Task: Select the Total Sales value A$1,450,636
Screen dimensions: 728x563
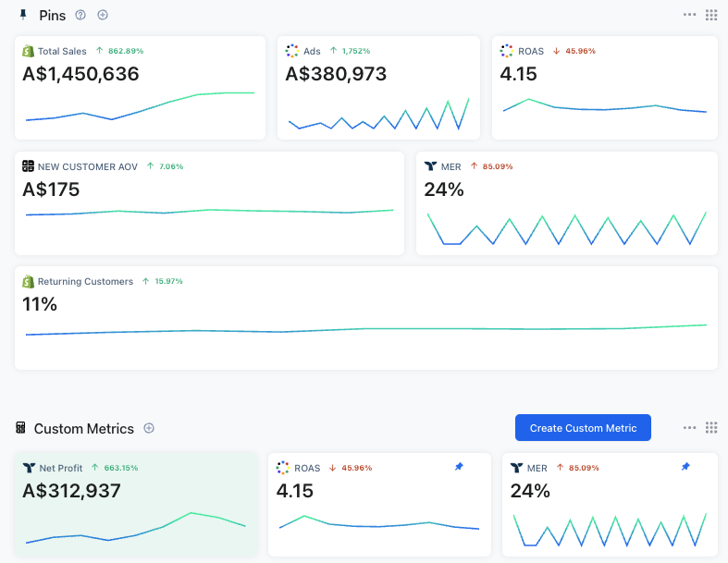Action: 80,74
